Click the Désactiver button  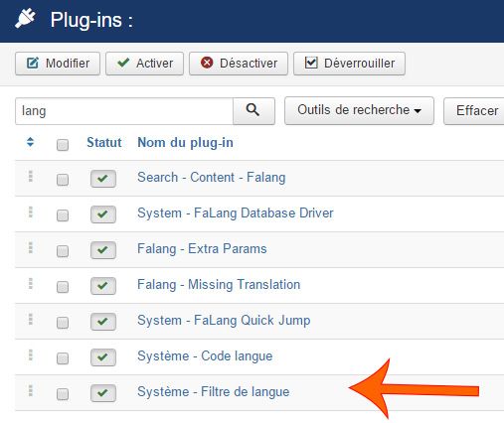tap(239, 64)
